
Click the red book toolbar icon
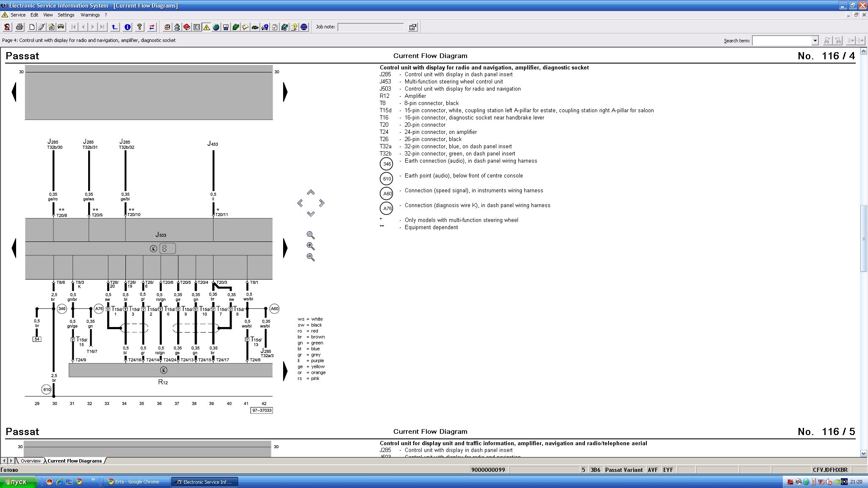pos(187,27)
